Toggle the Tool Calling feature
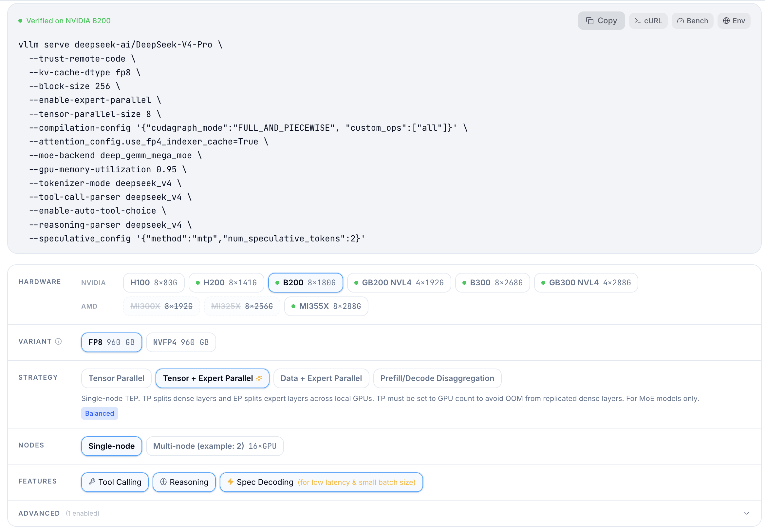The image size is (765, 532). tap(115, 482)
